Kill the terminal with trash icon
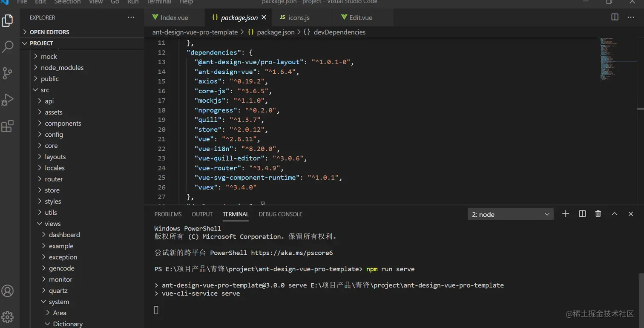Screen dimensions: 644x328 [x=598, y=214]
